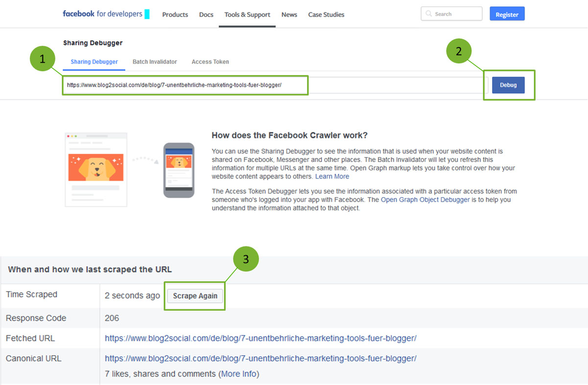Click the Fetched URL hyperlink
This screenshot has width=588, height=385.
260,338
